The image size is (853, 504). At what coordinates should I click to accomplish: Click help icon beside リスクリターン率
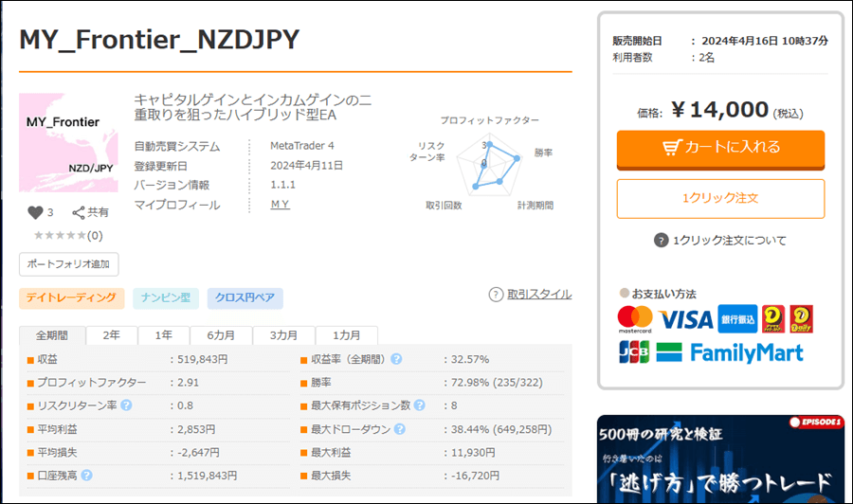126,405
